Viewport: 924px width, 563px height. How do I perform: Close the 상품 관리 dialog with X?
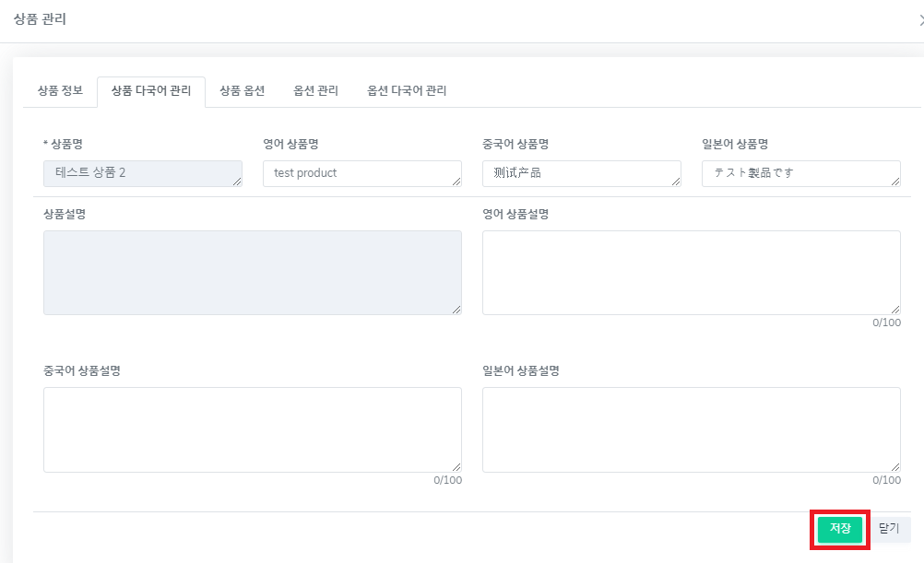pos(920,19)
